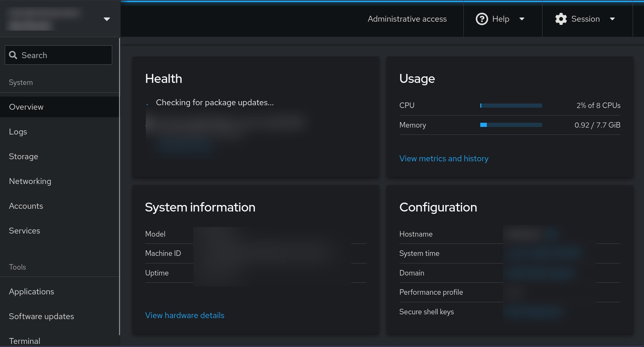The image size is (644, 347).
Task: Click the Session gear icon
Action: 561,19
